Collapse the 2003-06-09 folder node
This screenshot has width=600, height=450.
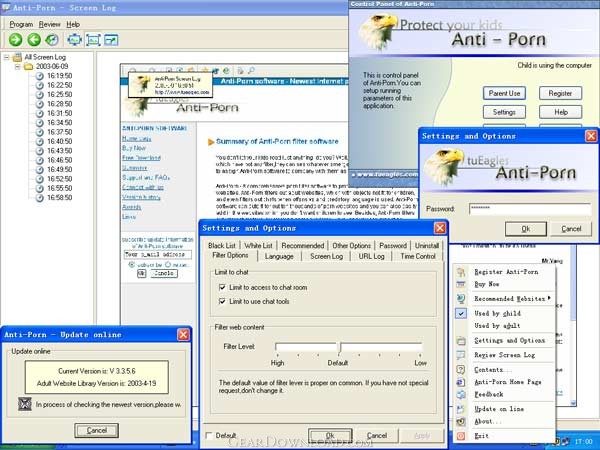click(x=17, y=67)
